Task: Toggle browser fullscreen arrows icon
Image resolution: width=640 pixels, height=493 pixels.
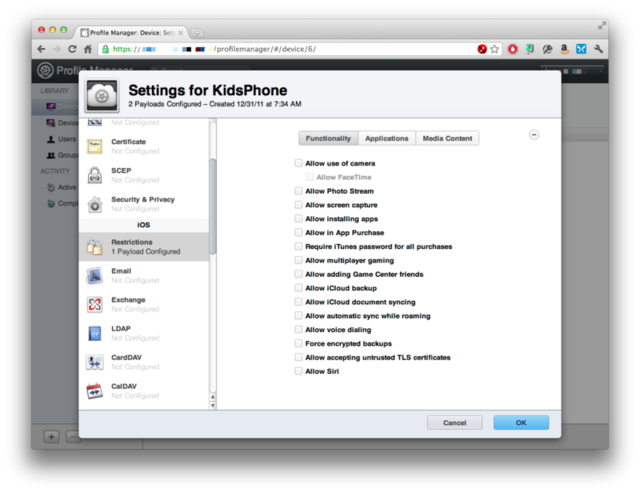Action: (x=602, y=26)
